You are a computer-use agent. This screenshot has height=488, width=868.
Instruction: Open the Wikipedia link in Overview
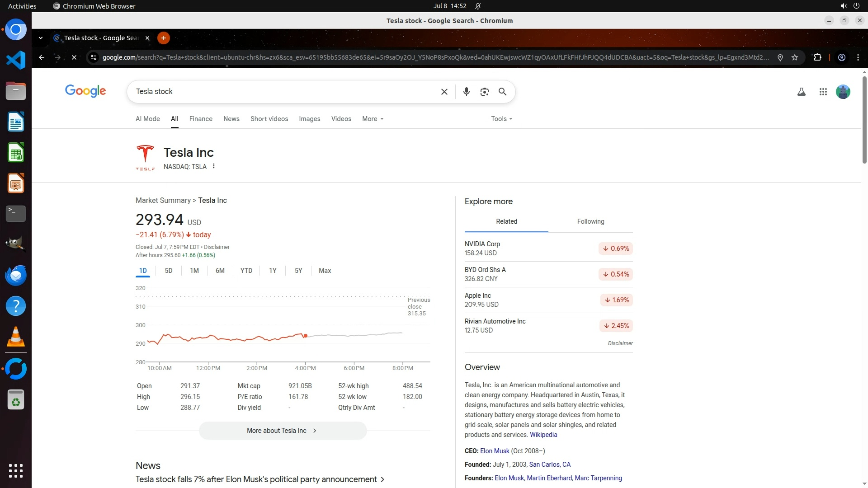(543, 435)
